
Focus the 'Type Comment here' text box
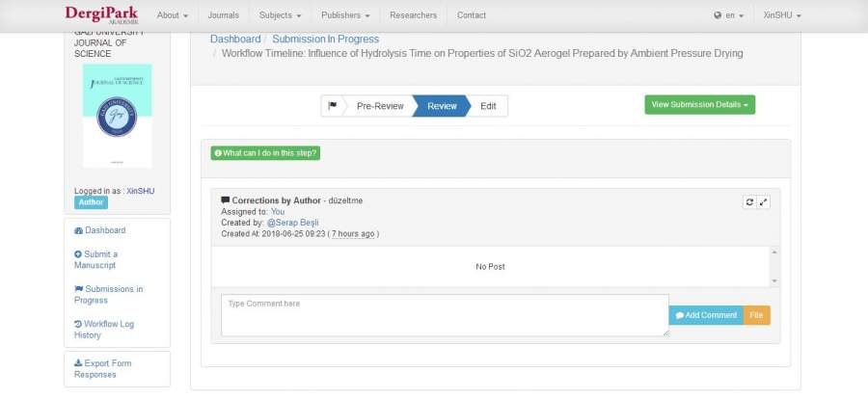(445, 315)
